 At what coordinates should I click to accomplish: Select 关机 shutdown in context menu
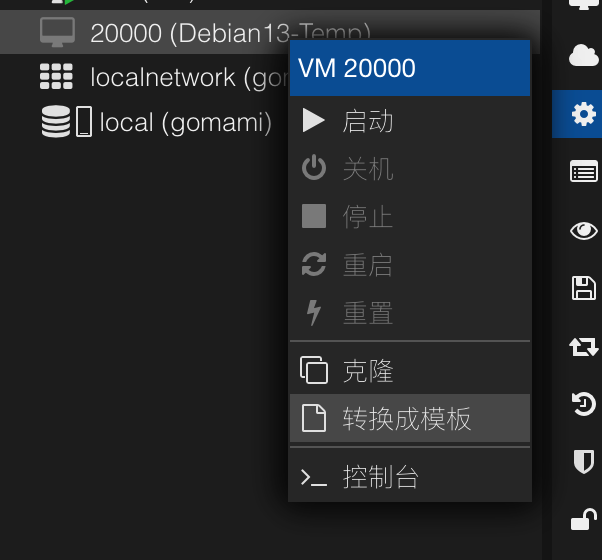pyautogui.click(x=368, y=169)
